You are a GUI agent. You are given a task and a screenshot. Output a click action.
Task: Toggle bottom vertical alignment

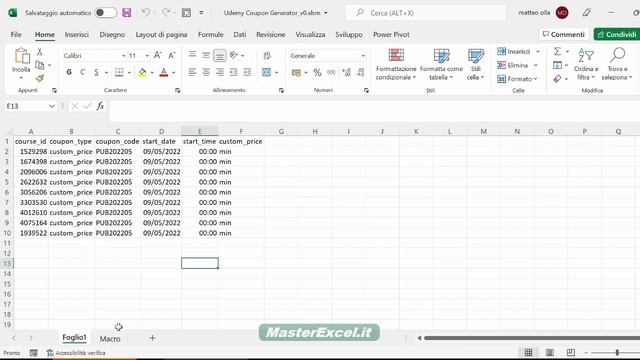point(220,56)
